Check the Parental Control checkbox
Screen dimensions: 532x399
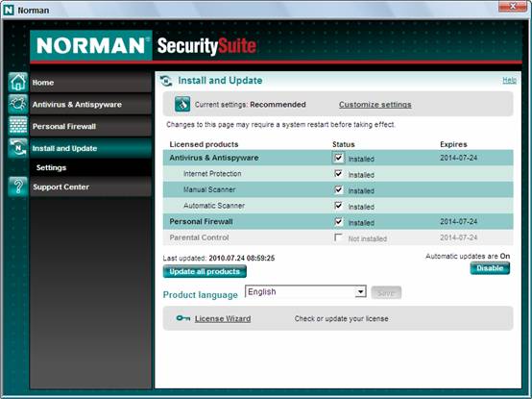tap(338, 237)
